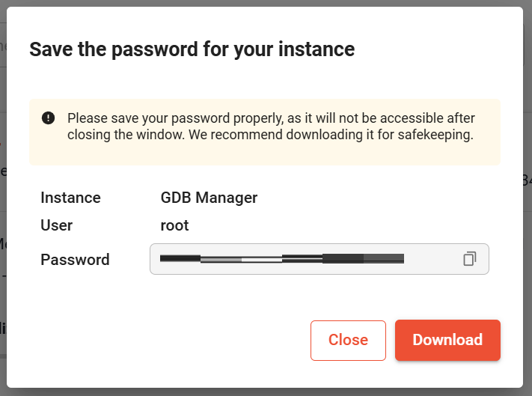Click the dimmed backdrop left of dialog
This screenshot has height=396, width=532.
coord(3,197)
